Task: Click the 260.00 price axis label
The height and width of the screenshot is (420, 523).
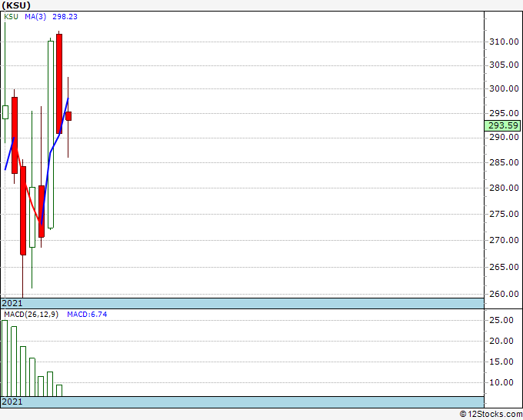Action: point(504,294)
